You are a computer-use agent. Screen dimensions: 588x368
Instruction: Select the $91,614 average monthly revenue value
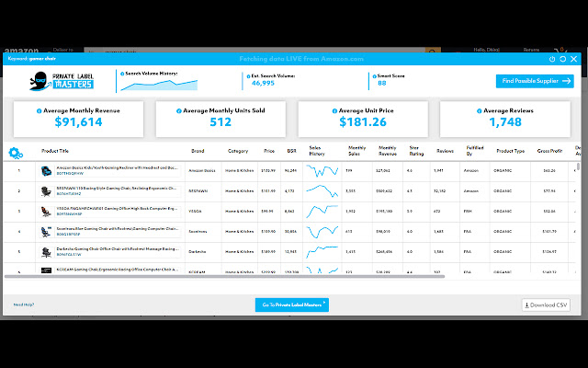78,122
